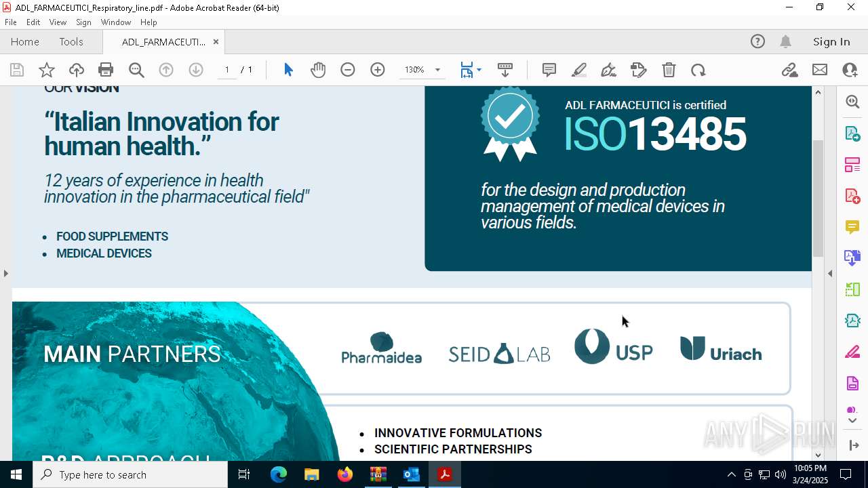Open the notifications bell
Screen dimensions: 868x488
click(x=786, y=42)
